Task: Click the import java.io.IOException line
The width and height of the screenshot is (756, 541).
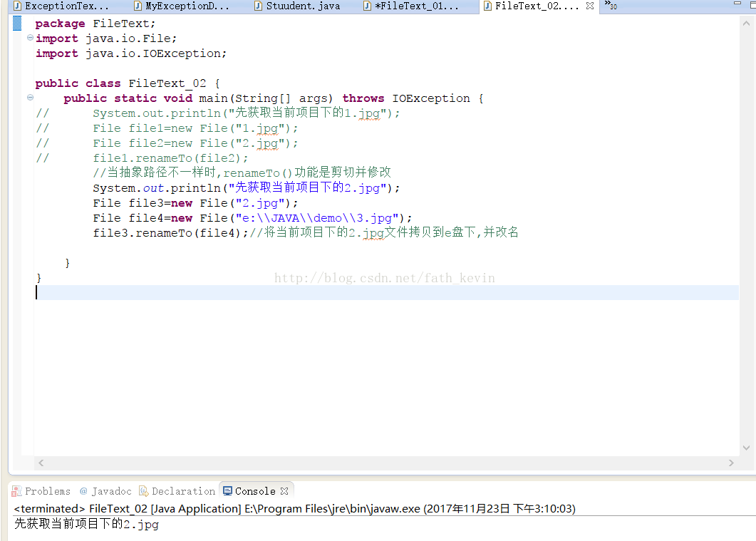Action: click(131, 53)
